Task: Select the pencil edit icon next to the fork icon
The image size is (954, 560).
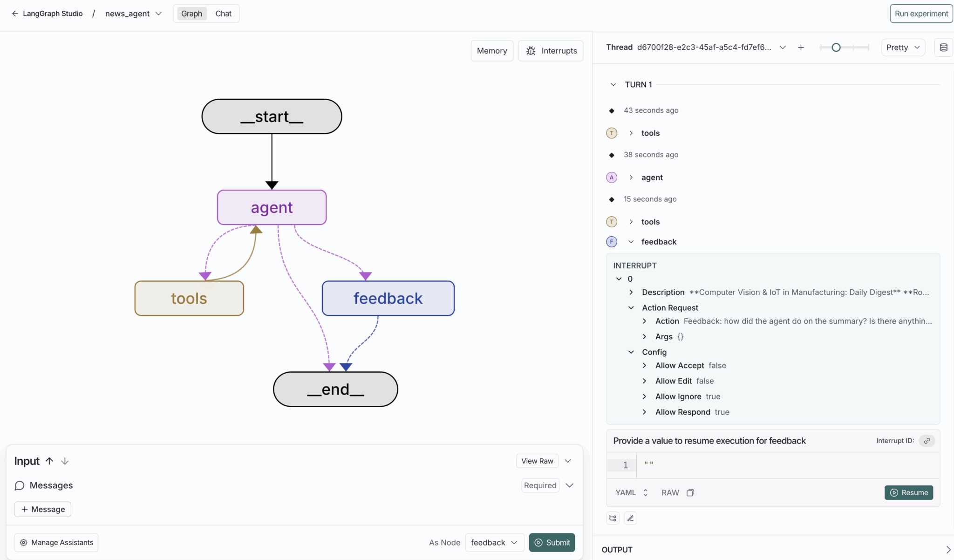Action: point(630,518)
